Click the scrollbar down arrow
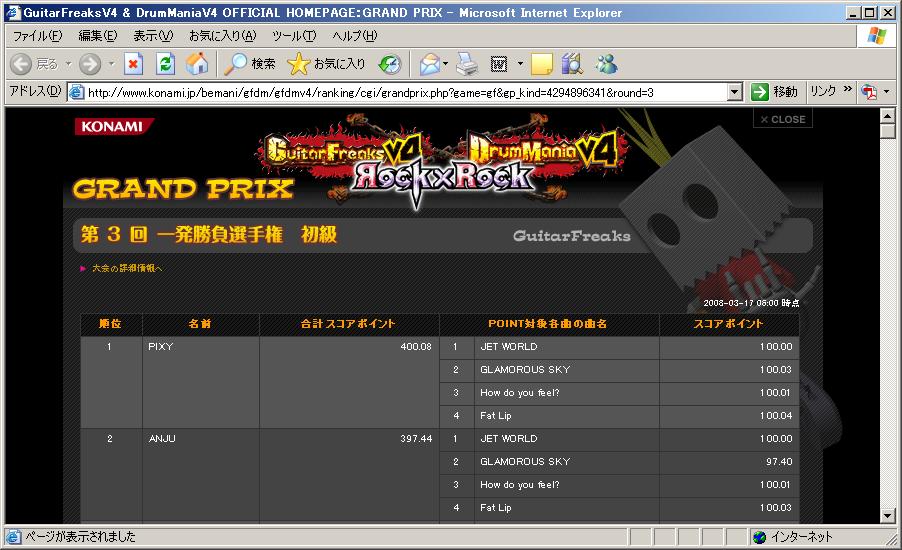 tap(888, 516)
